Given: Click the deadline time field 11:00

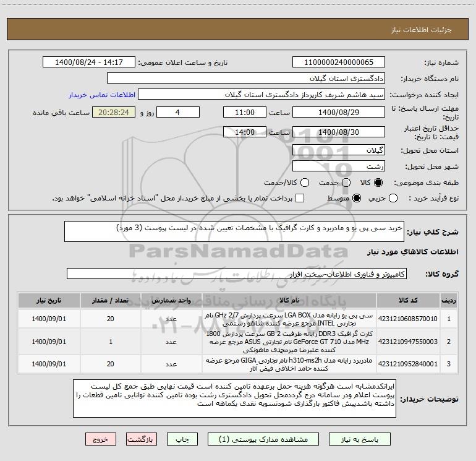Looking at the screenshot, I should tap(245, 112).
